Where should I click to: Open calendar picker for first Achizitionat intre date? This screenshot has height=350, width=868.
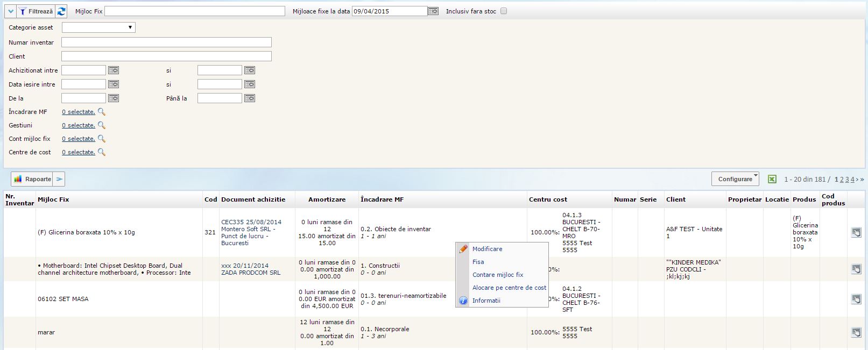[113, 70]
